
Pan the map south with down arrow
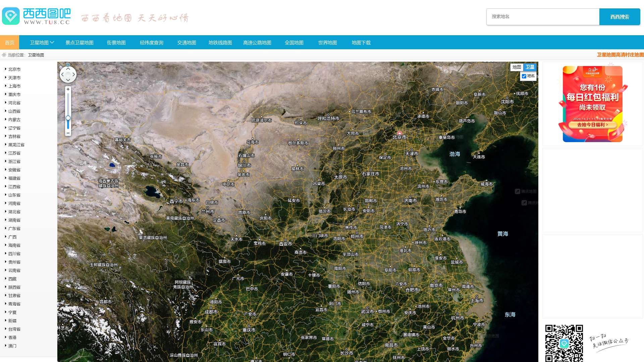click(x=68, y=80)
